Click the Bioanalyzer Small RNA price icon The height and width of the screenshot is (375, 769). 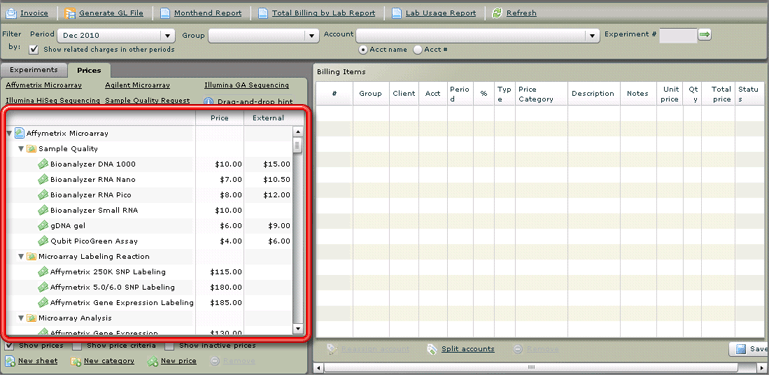43,210
